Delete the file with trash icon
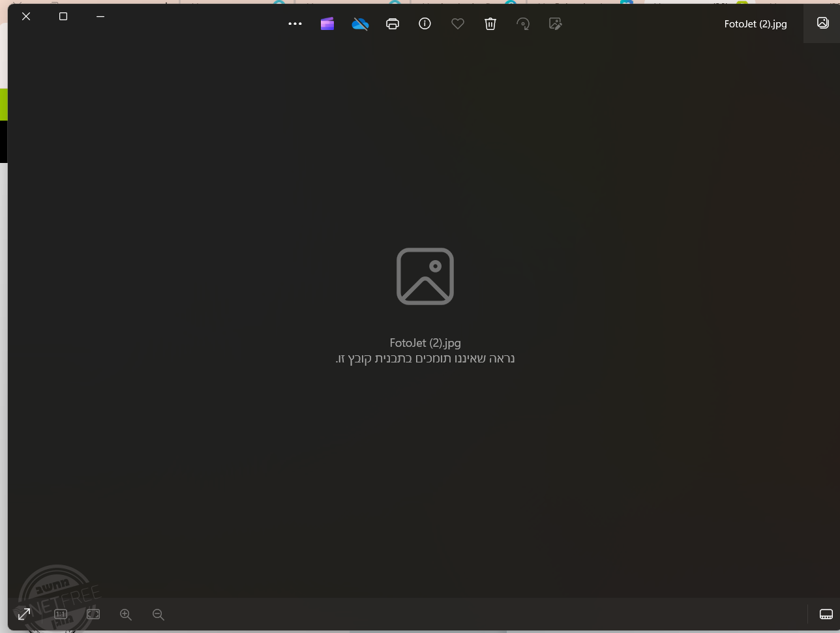 point(490,23)
